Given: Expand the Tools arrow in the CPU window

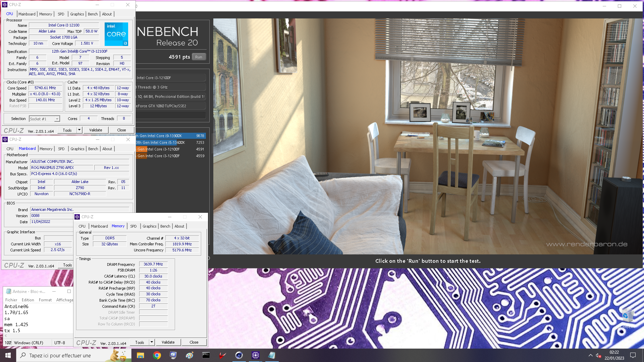Looking at the screenshot, I should point(79,130).
